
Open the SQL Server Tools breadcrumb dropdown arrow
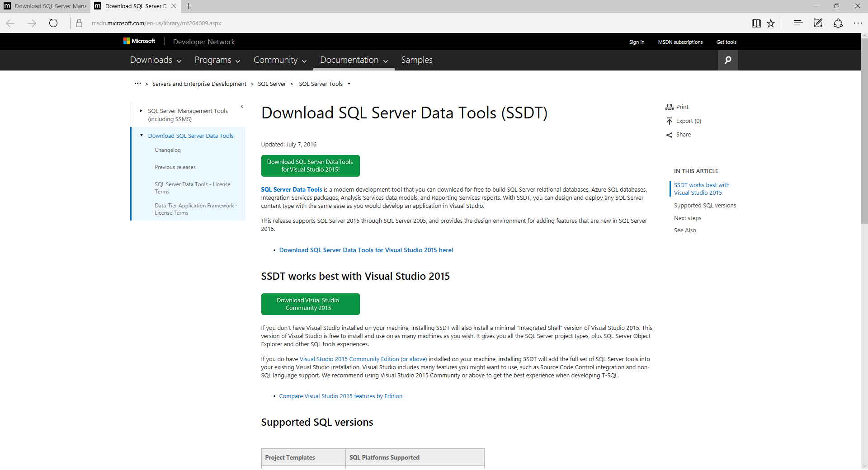pyautogui.click(x=349, y=84)
